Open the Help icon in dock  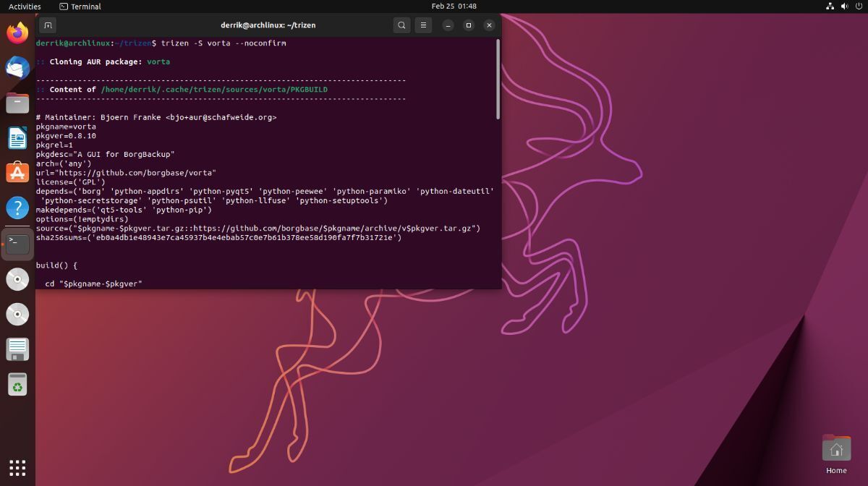17,208
